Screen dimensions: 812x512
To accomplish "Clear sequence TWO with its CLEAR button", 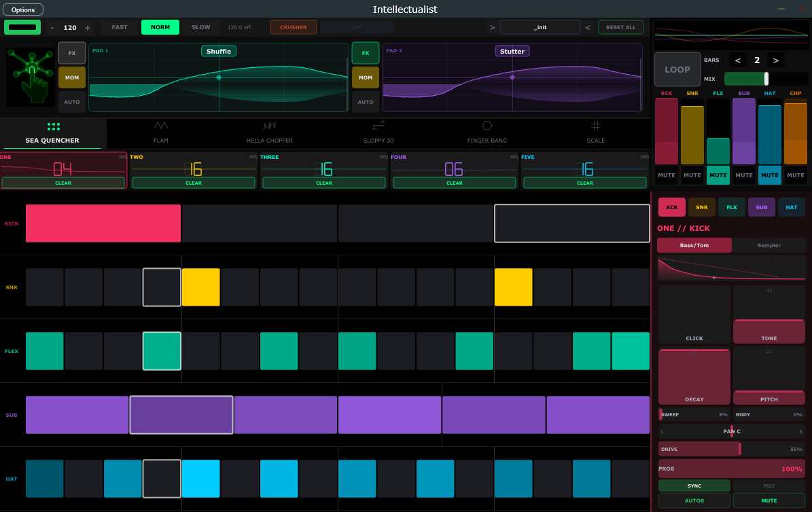I will (x=194, y=183).
